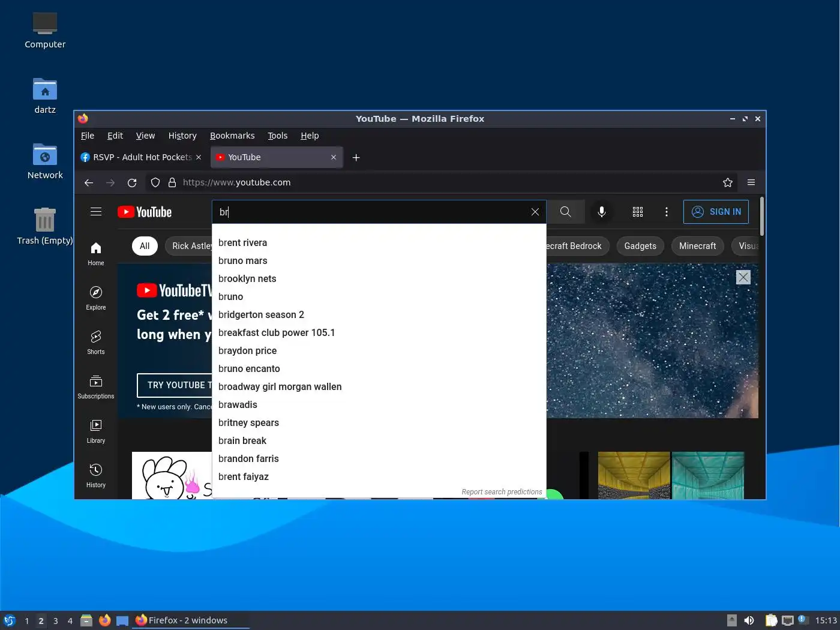
Task: Open taskbar file manager launcher
Action: (86, 620)
